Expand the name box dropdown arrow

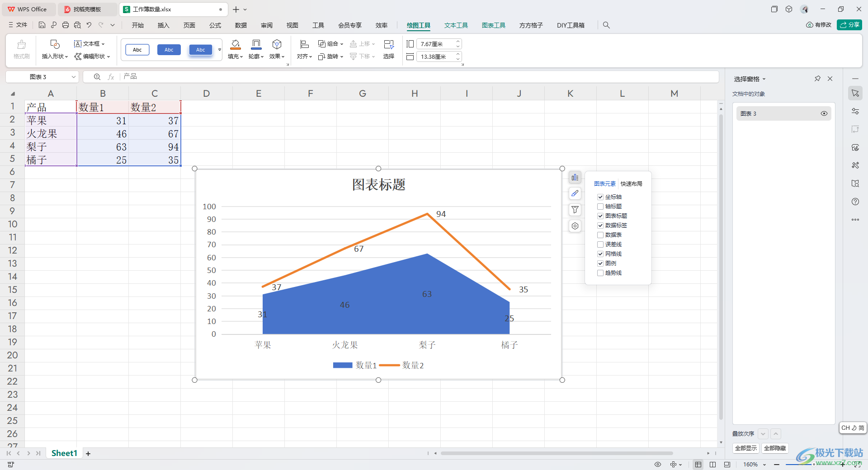73,77
